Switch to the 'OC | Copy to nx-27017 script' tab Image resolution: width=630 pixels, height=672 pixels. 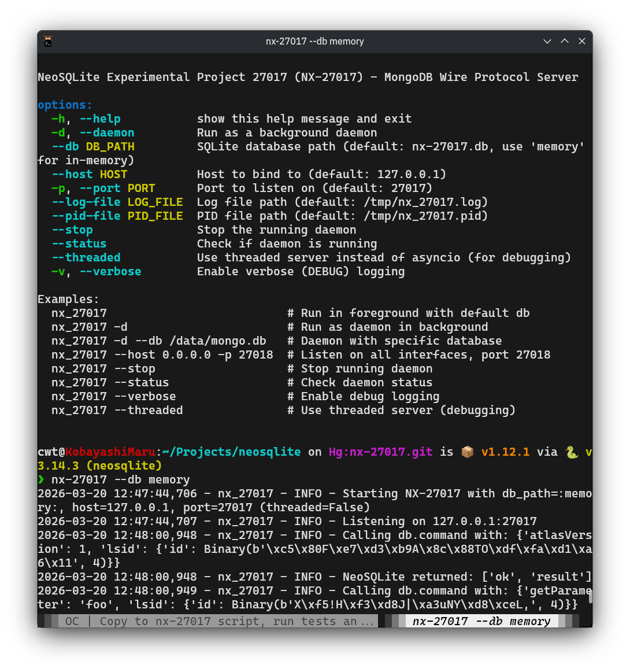pyautogui.click(x=218, y=621)
